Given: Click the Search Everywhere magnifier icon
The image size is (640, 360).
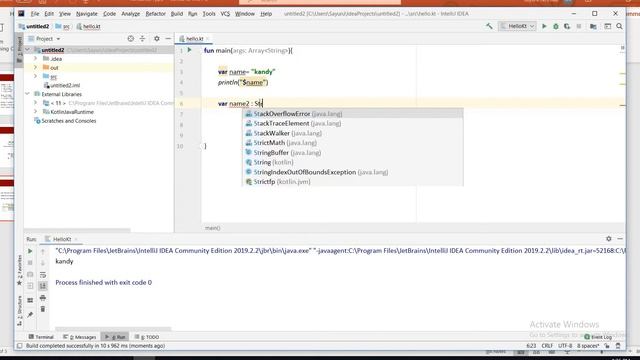Looking at the screenshot, I should coord(619,26).
